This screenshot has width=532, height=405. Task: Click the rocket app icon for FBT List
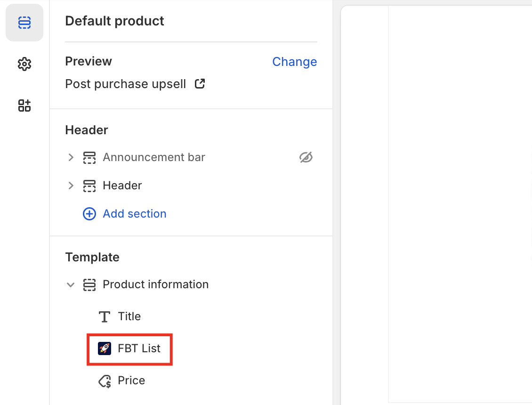click(x=105, y=348)
